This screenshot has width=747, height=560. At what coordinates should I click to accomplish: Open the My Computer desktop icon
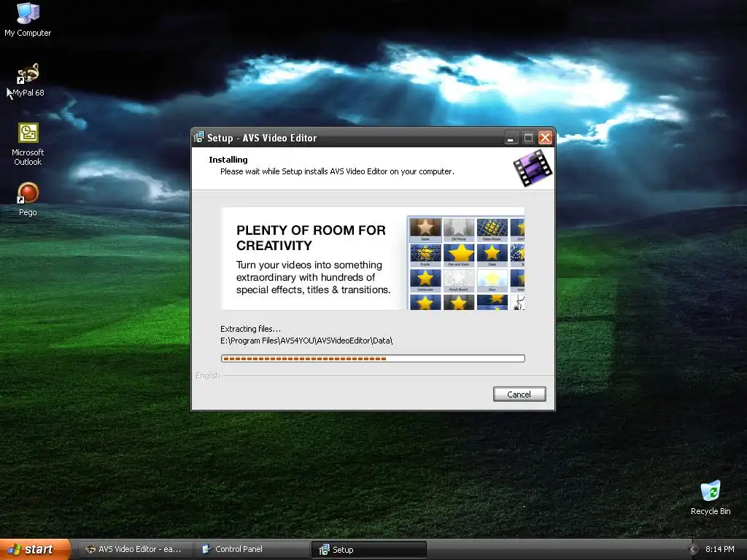28,19
